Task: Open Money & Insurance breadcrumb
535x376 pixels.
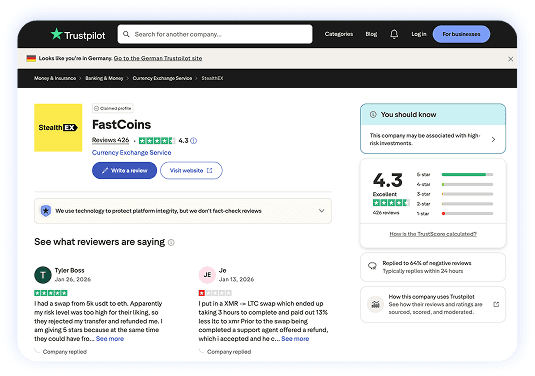Action: (55, 78)
